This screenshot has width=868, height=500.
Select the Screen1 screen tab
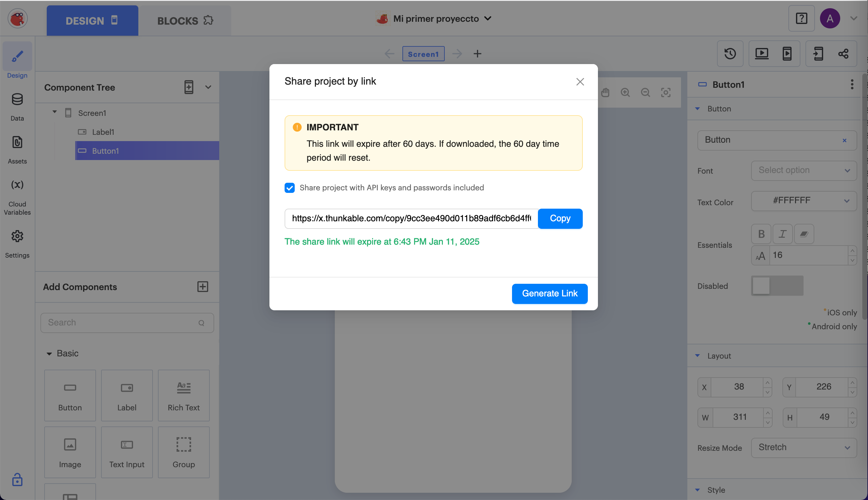(x=423, y=54)
